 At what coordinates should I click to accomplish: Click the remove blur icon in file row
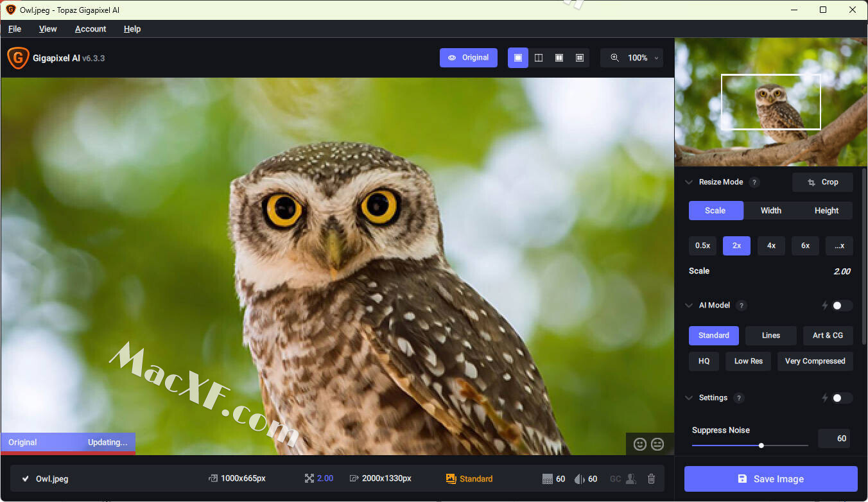tap(579, 479)
